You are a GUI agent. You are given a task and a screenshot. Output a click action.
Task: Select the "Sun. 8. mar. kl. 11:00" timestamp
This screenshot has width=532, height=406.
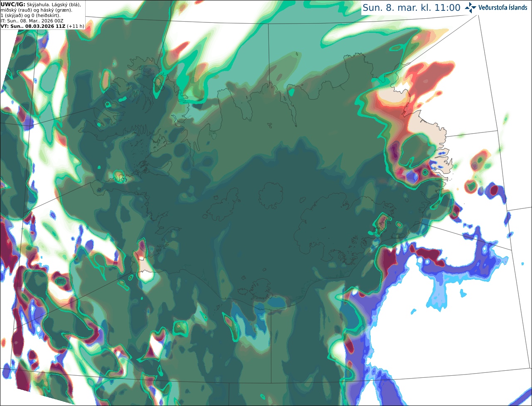click(411, 8)
